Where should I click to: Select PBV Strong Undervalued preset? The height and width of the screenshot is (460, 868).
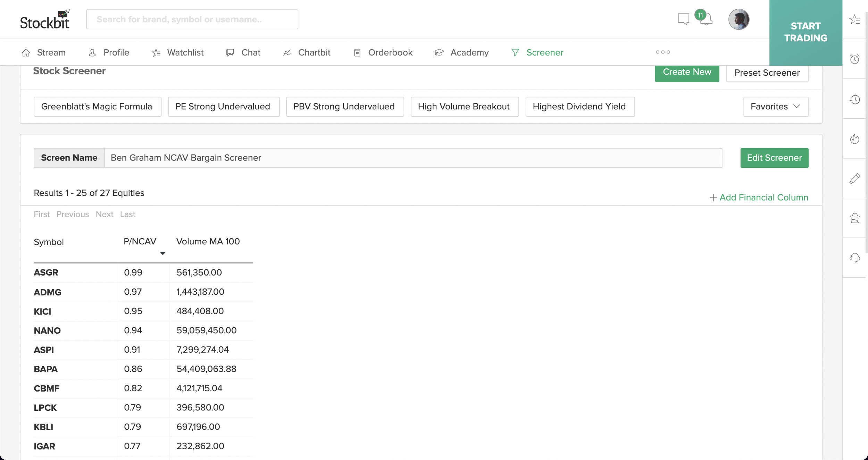pos(345,107)
